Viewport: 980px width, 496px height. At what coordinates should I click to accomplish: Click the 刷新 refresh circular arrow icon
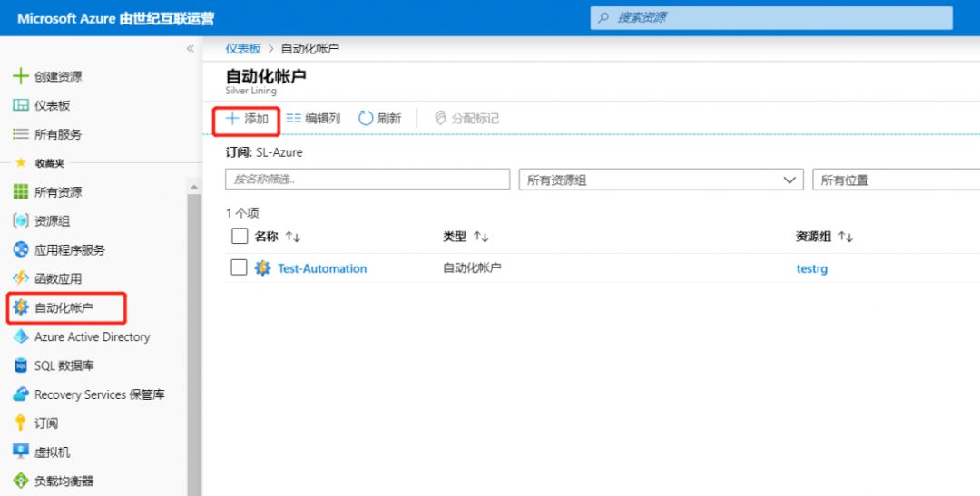[x=365, y=118]
